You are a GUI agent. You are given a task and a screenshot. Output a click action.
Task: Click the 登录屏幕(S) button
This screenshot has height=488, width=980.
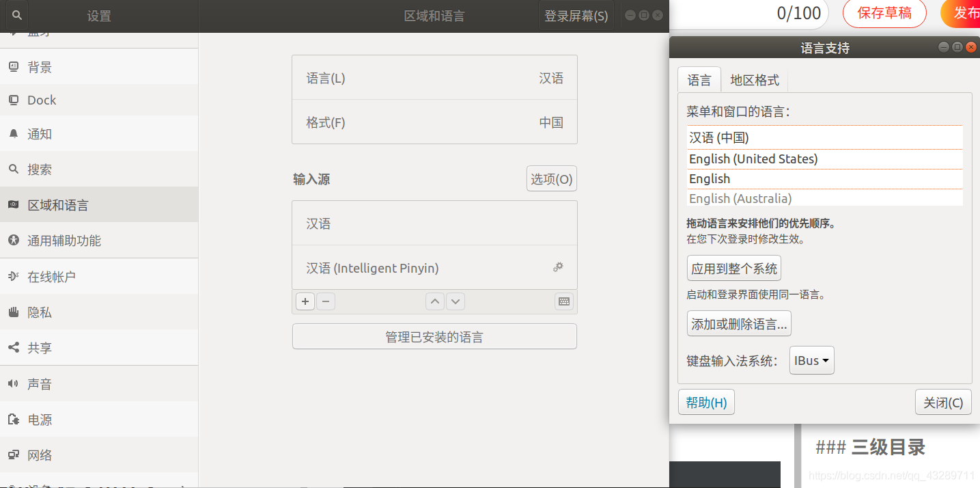[x=576, y=15]
